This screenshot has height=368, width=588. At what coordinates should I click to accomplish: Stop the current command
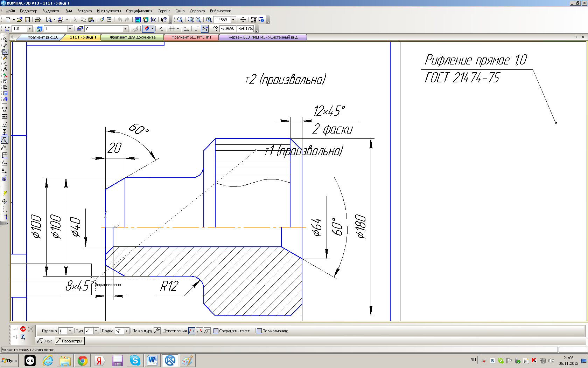coord(23,329)
